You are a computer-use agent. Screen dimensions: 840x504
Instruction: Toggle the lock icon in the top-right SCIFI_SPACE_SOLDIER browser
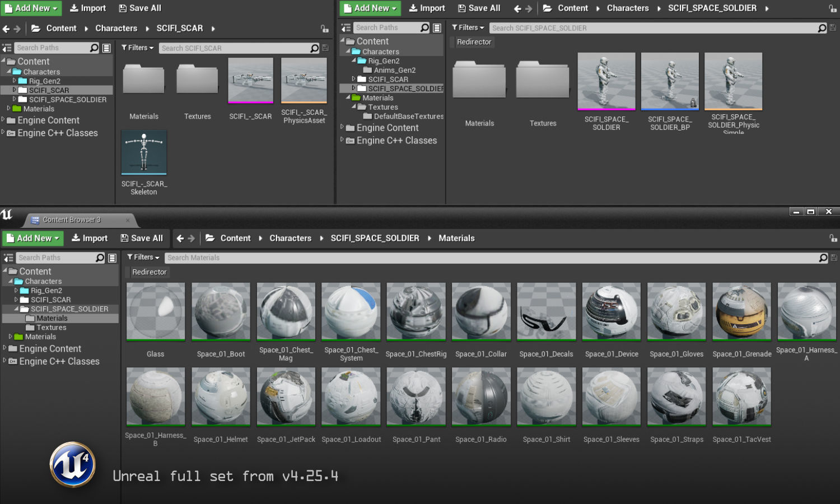click(x=833, y=8)
